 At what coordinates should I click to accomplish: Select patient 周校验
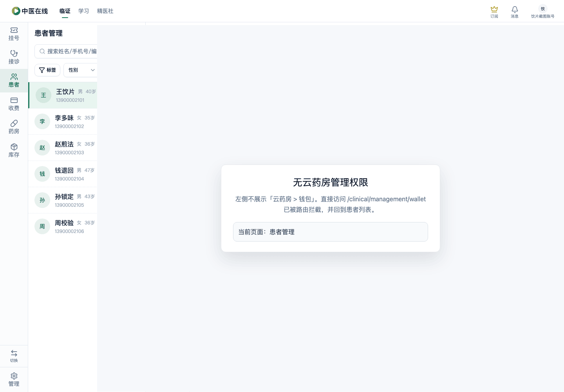tap(63, 226)
